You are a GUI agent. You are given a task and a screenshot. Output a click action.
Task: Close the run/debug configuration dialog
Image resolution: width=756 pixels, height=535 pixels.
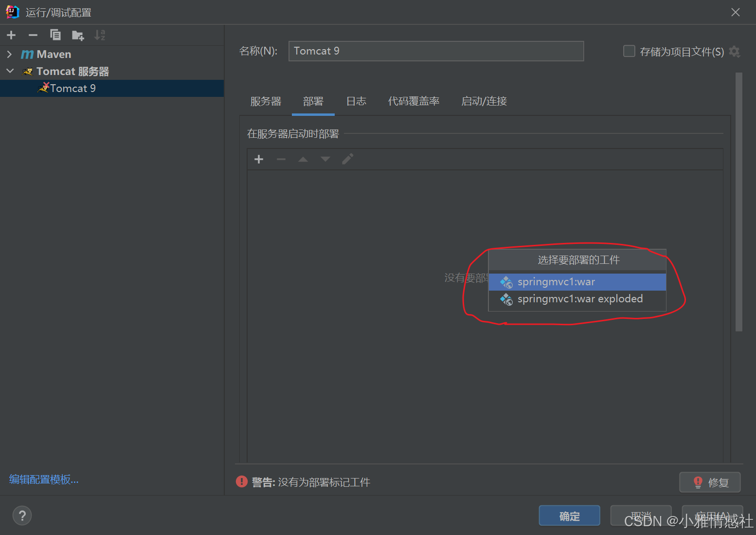[735, 12]
